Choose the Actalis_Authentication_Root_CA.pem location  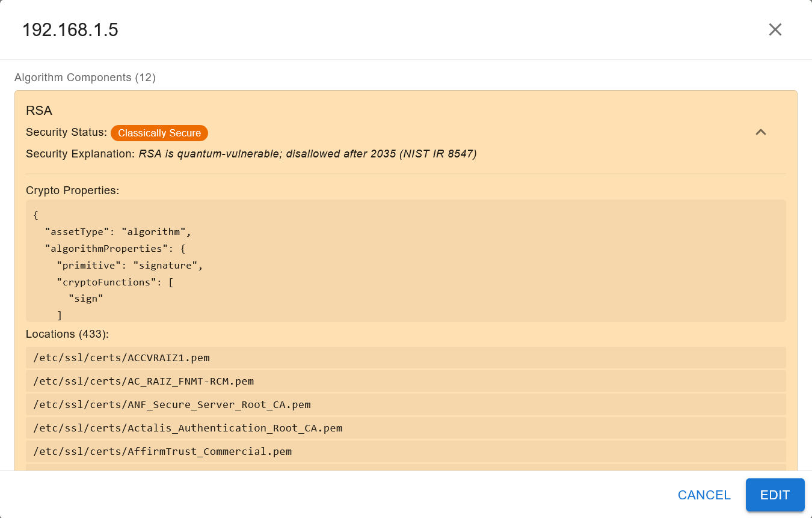[188, 428]
